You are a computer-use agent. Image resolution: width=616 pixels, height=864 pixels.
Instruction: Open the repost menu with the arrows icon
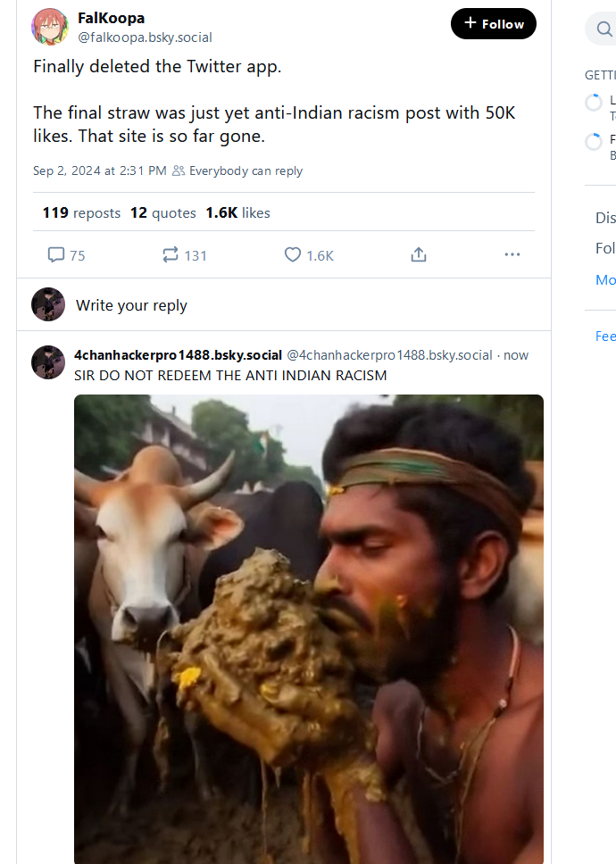point(171,255)
